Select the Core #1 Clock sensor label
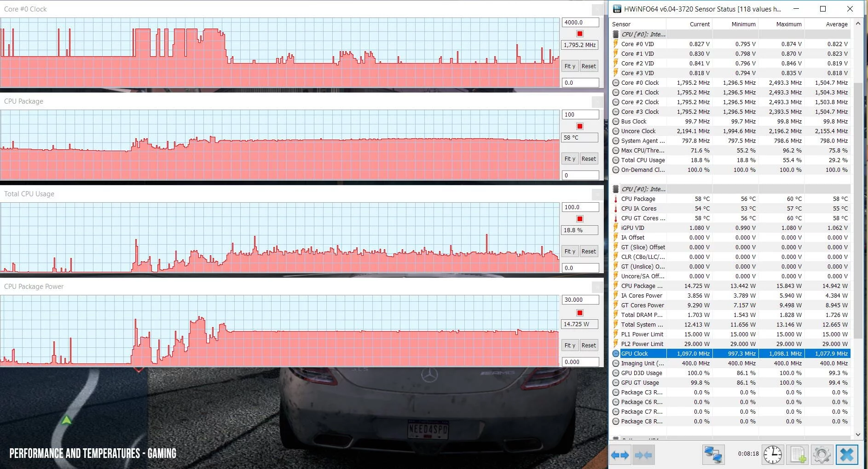 click(640, 92)
